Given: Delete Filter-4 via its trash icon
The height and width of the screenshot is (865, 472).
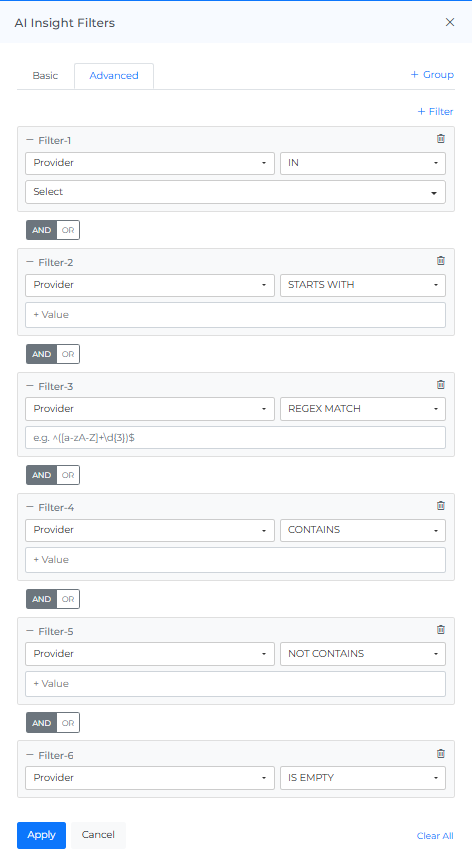Looking at the screenshot, I should [441, 506].
